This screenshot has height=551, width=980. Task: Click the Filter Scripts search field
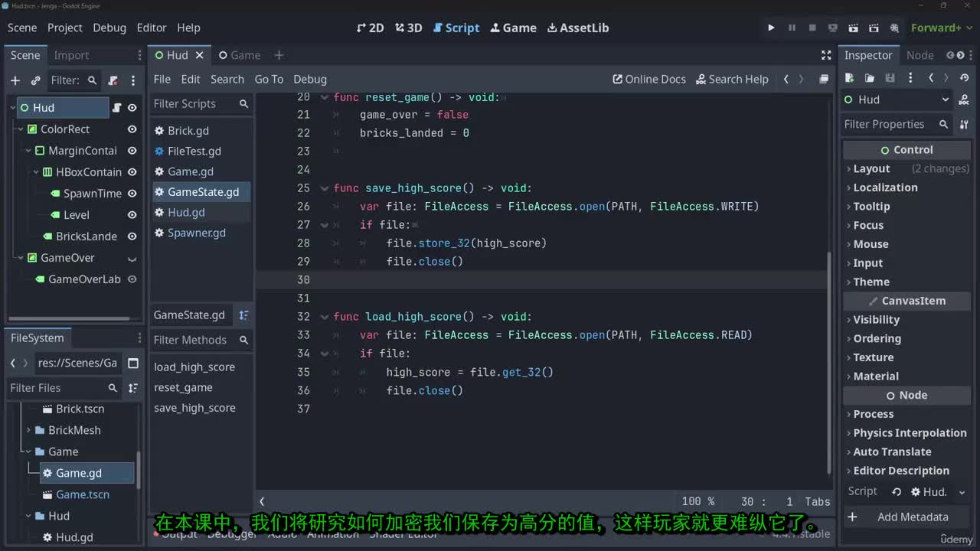click(201, 103)
